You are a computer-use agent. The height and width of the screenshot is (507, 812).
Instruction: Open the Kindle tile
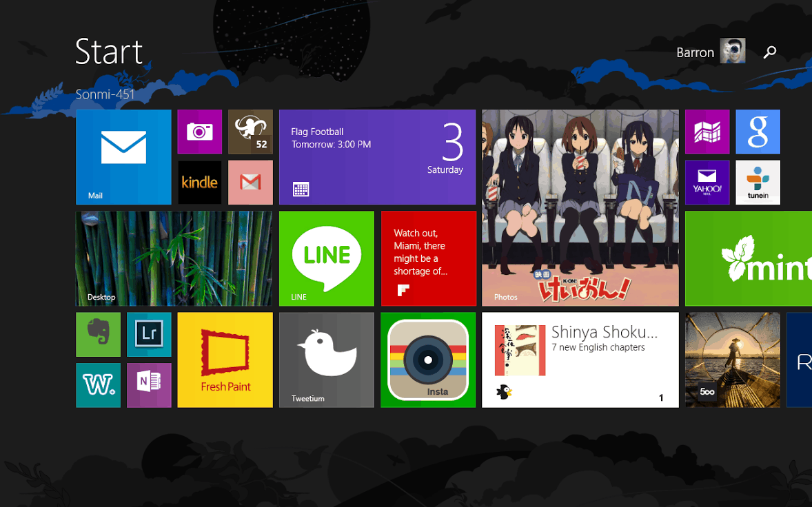(x=199, y=182)
